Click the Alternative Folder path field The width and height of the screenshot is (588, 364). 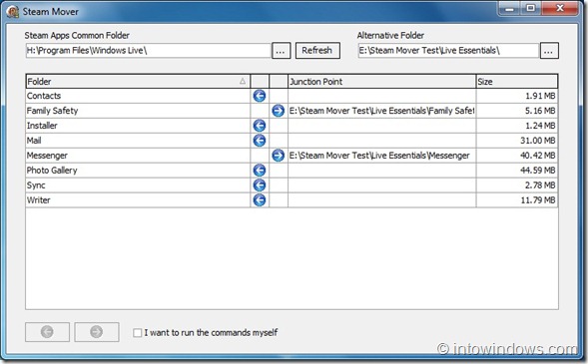pyautogui.click(x=448, y=51)
